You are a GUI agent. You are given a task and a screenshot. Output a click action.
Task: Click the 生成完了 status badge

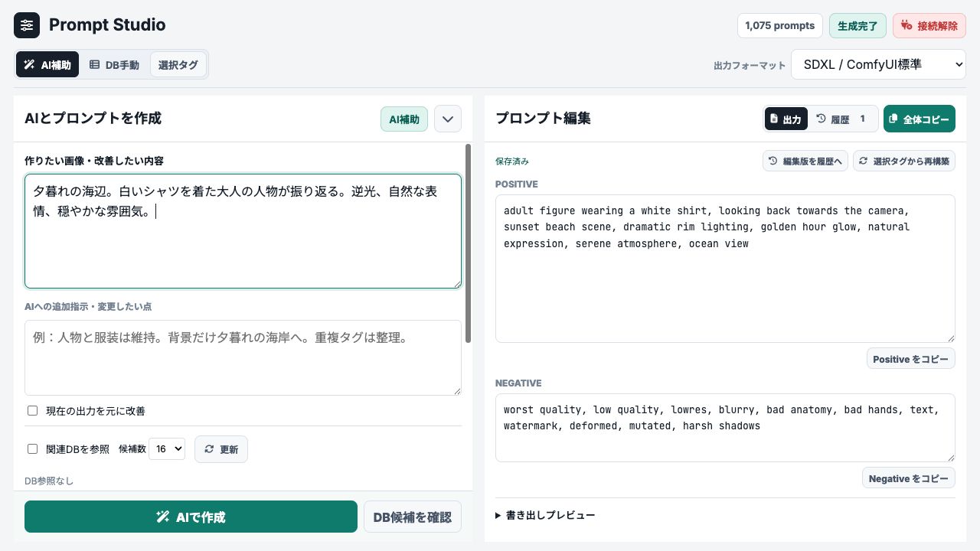coord(857,25)
